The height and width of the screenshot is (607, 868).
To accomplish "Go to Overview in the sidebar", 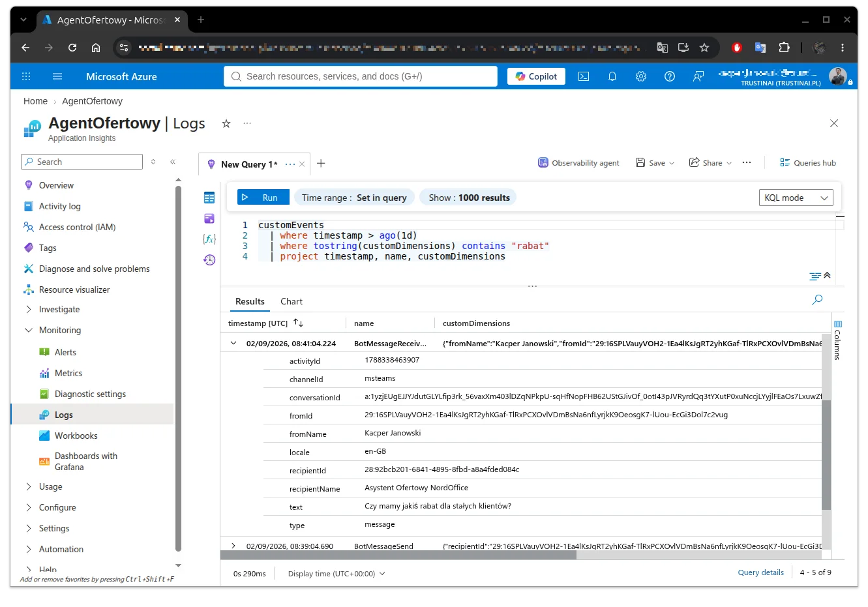I will click(56, 185).
